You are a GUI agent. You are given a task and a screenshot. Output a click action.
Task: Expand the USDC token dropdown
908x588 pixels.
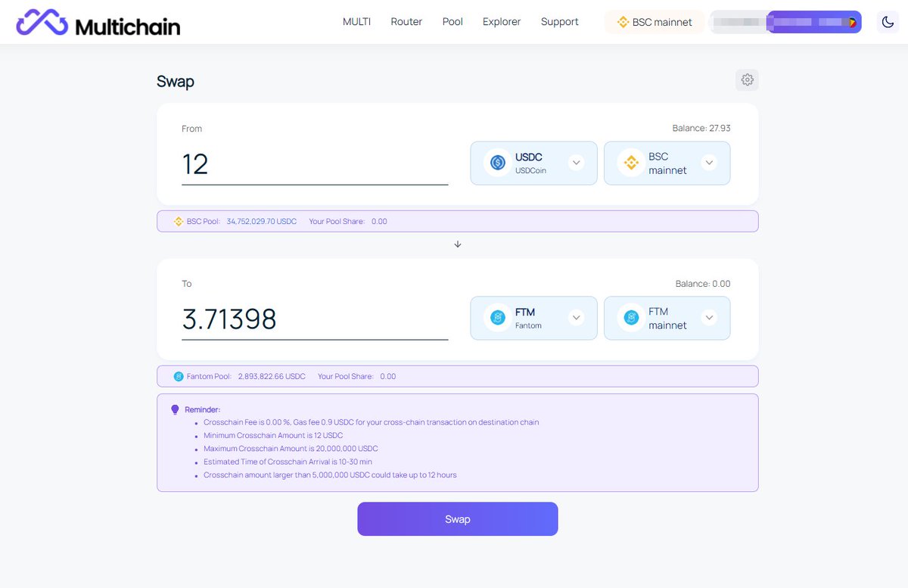(576, 162)
